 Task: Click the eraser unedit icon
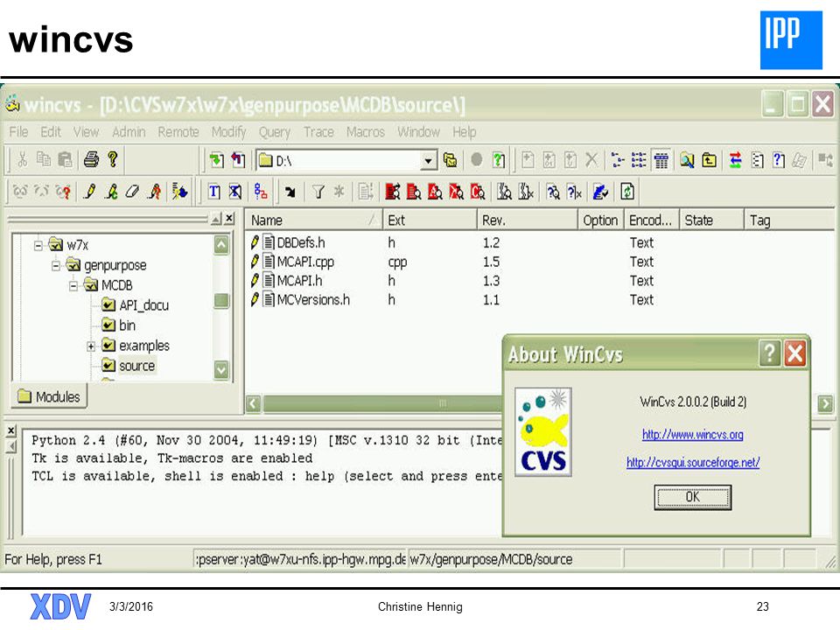pyautogui.click(x=132, y=192)
